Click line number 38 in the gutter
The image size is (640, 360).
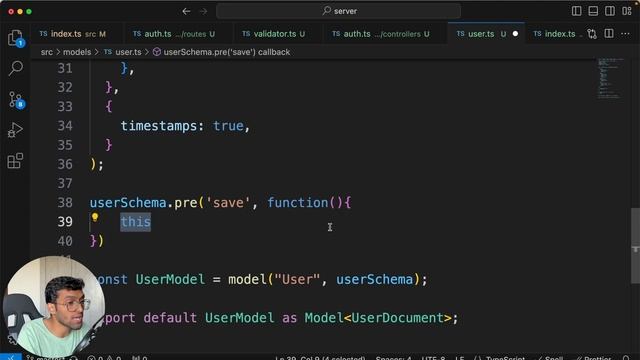click(65, 202)
